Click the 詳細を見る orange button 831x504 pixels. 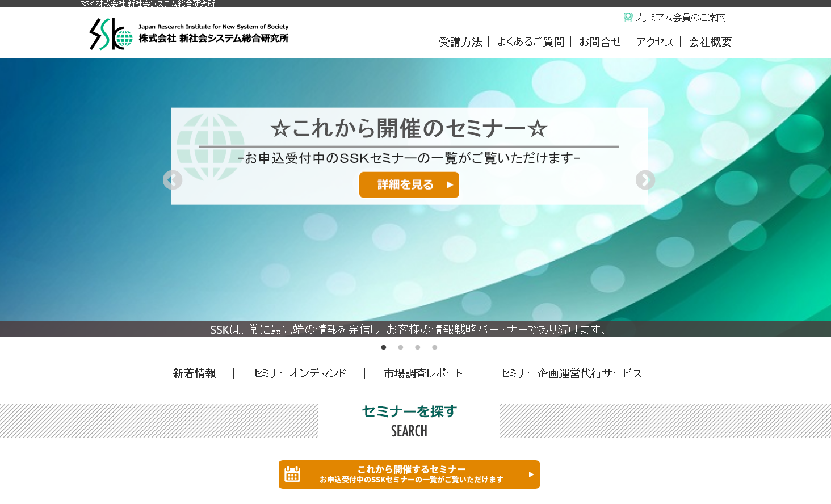pyautogui.click(x=409, y=185)
